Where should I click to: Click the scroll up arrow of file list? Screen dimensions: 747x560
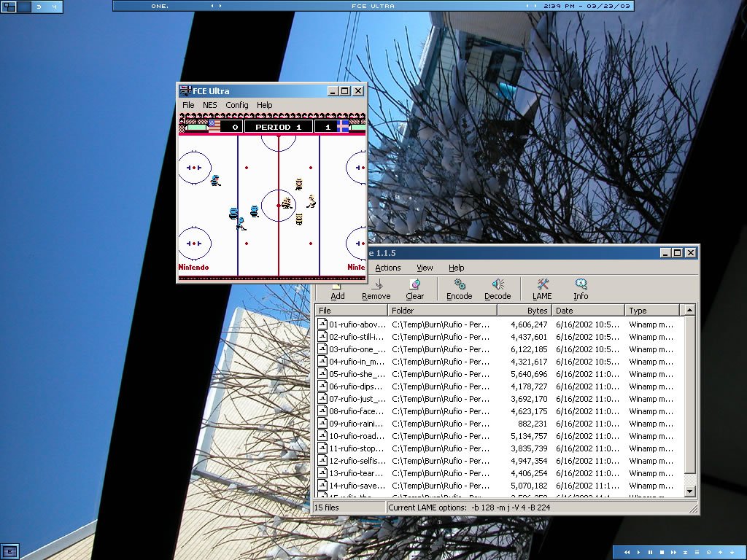[x=689, y=311]
